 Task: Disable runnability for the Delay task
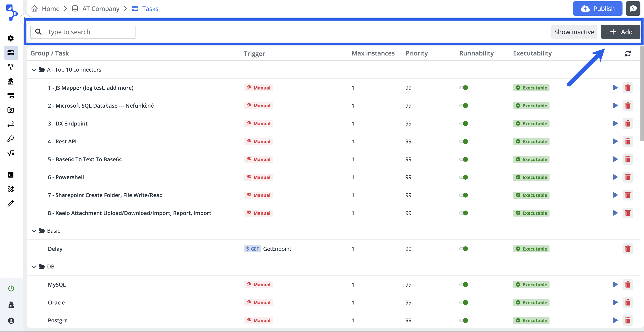(464, 249)
